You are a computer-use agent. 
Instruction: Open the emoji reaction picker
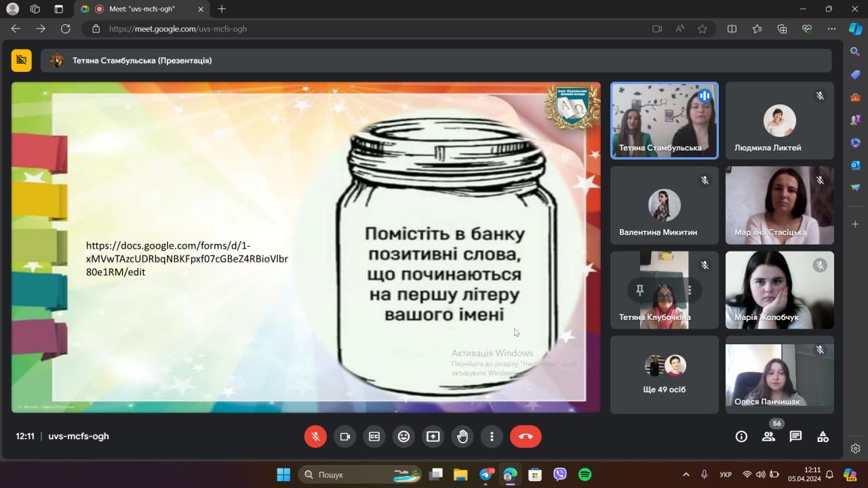coord(403,436)
